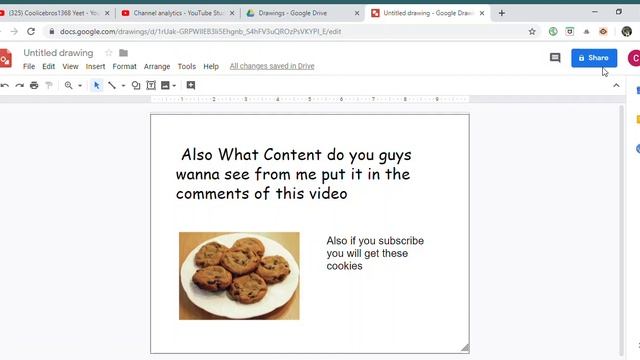
Task: Open the View menu
Action: pos(70,66)
